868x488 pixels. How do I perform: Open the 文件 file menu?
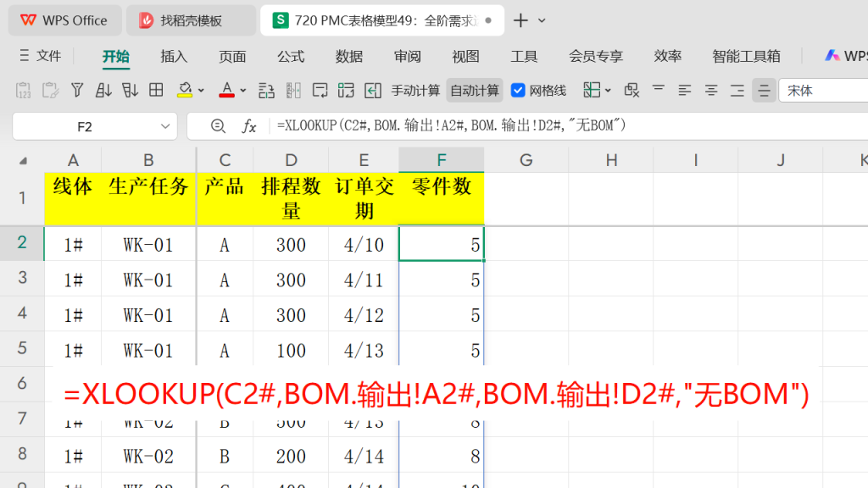click(x=40, y=56)
